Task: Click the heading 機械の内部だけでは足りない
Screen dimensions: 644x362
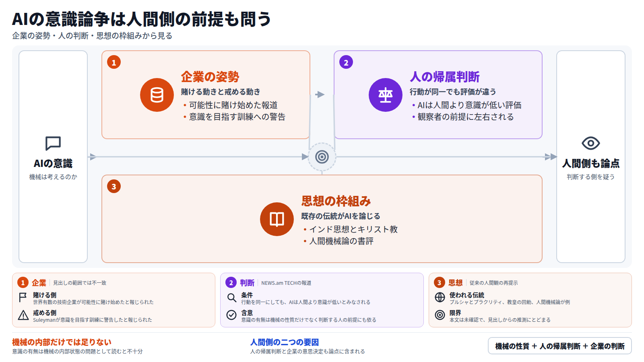Action: [62, 342]
